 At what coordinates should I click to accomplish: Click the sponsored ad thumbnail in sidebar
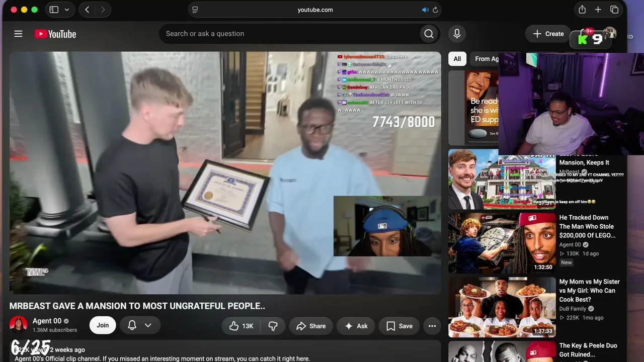click(x=473, y=108)
